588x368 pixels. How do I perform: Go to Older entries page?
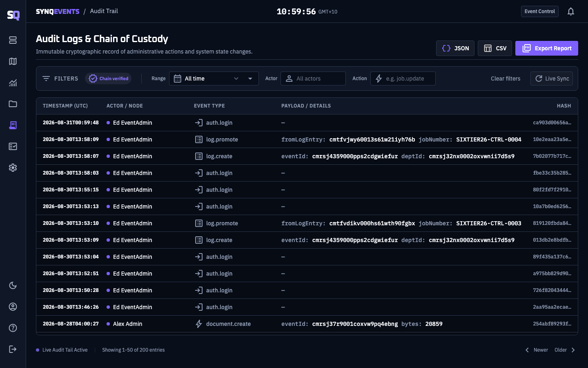(x=565, y=350)
